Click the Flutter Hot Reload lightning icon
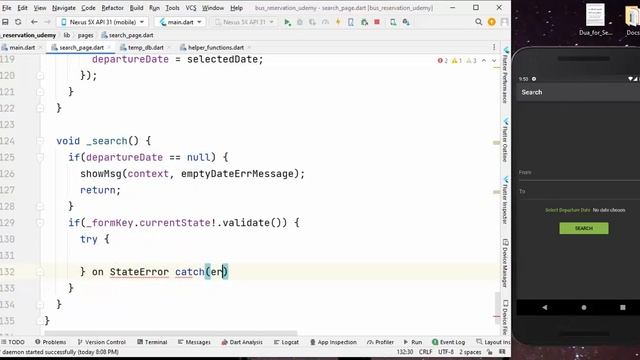 (338, 22)
